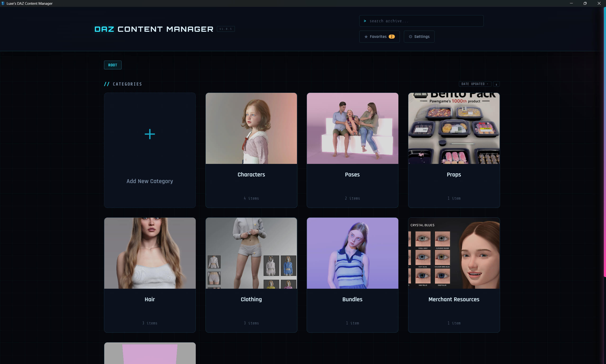Go to ROOT breadcrumb
The height and width of the screenshot is (364, 606).
click(x=113, y=65)
